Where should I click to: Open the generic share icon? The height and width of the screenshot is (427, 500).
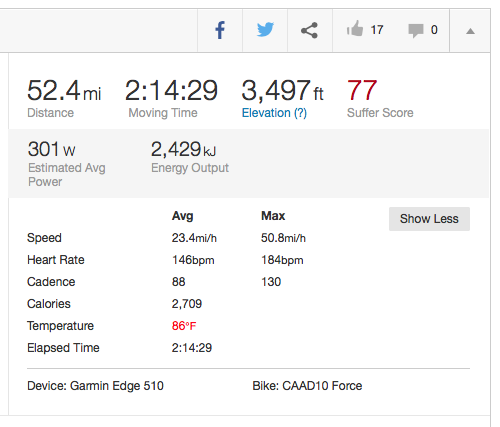(309, 30)
